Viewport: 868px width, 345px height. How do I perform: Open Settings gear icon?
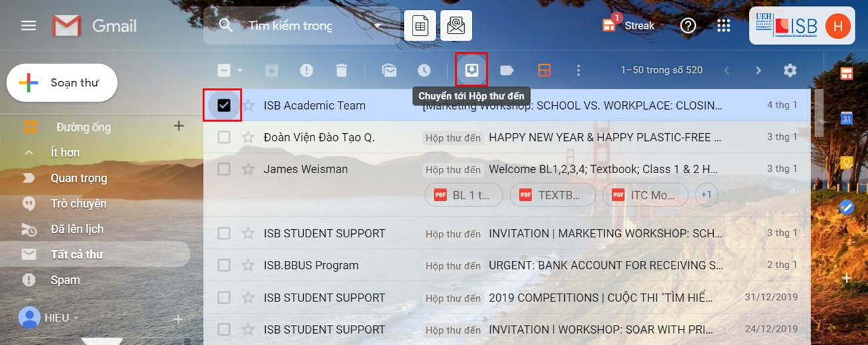790,70
